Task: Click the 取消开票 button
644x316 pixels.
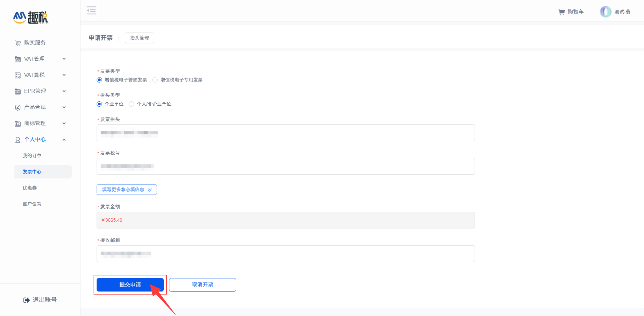Action: tap(202, 285)
